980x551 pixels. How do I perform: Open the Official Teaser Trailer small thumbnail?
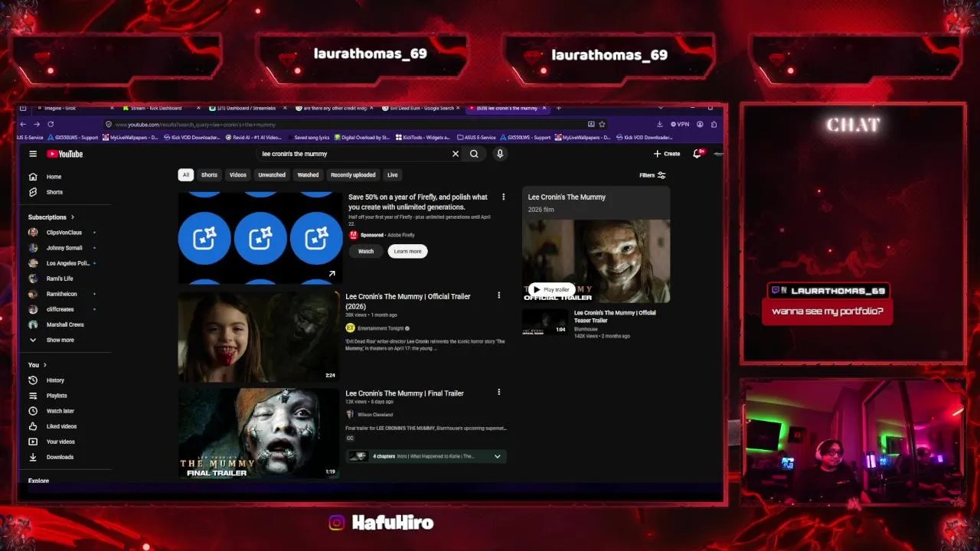[545, 322]
